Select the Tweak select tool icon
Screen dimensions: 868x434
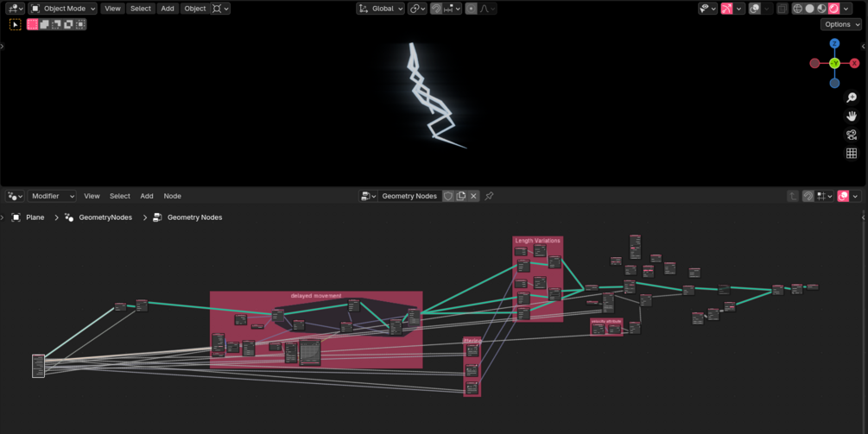[x=16, y=24]
